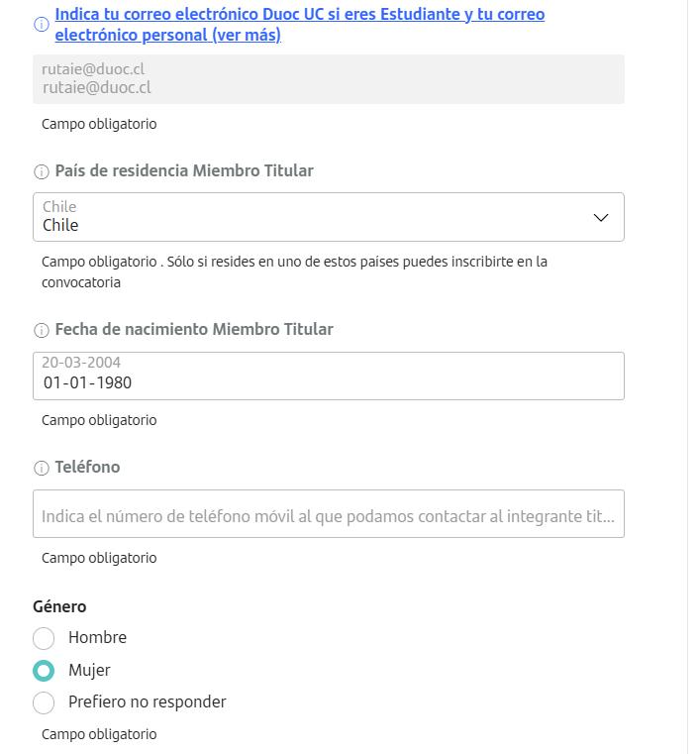Expand the country dropdown chevron

(x=600, y=217)
